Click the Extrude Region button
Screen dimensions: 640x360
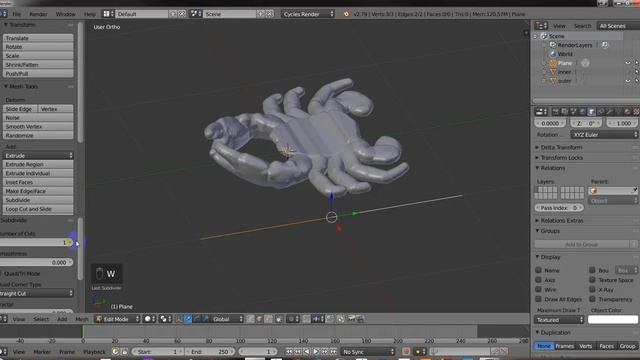tap(38, 164)
